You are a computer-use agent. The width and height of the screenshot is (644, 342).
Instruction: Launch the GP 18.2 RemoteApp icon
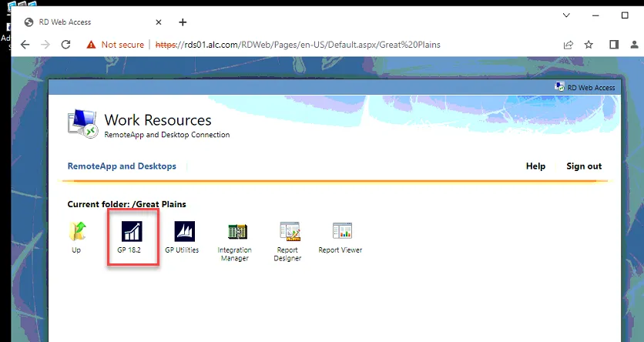[132, 232]
